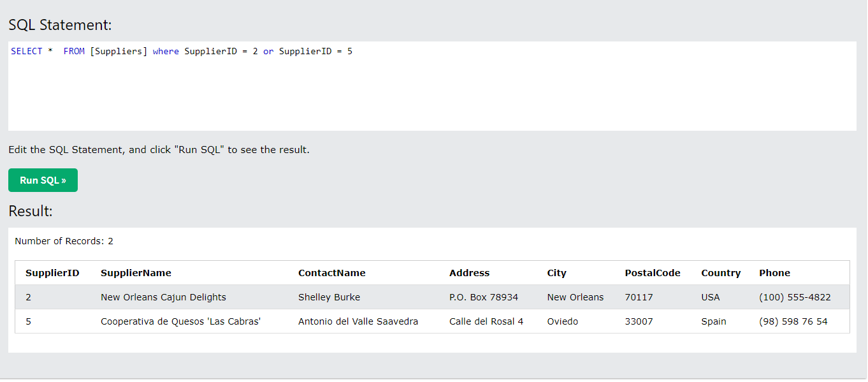Image resolution: width=868 pixels, height=382 pixels.
Task: Select the ContactName column header
Action: (331, 273)
